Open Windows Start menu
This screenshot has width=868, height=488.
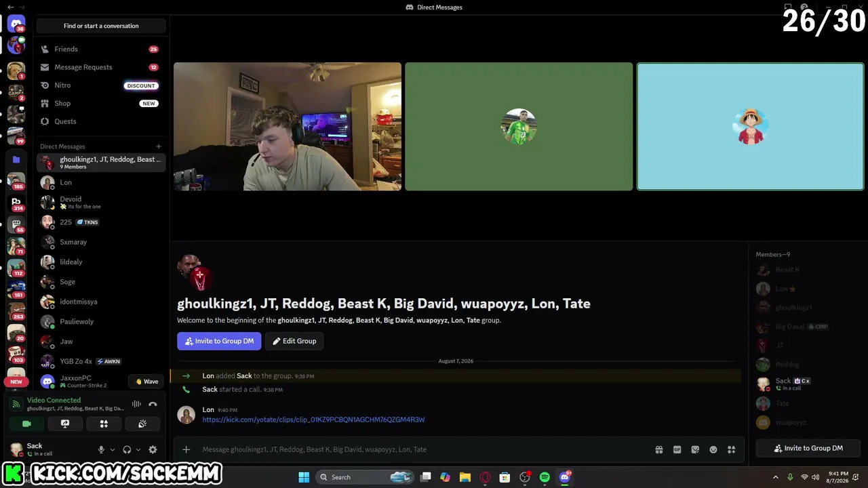pos(304,477)
